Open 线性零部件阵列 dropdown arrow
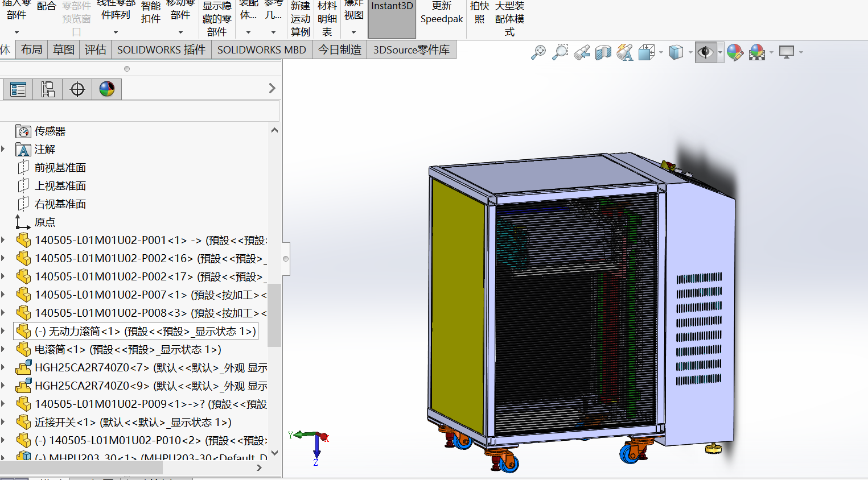This screenshot has width=868, height=480. (116, 32)
